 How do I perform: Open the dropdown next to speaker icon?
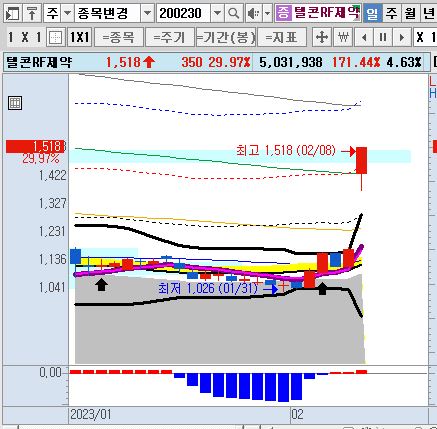coord(268,14)
